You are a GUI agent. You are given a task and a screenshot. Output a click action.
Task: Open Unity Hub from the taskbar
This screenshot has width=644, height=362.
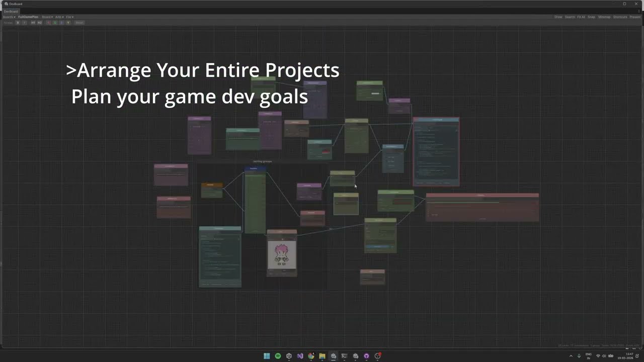(x=289, y=356)
